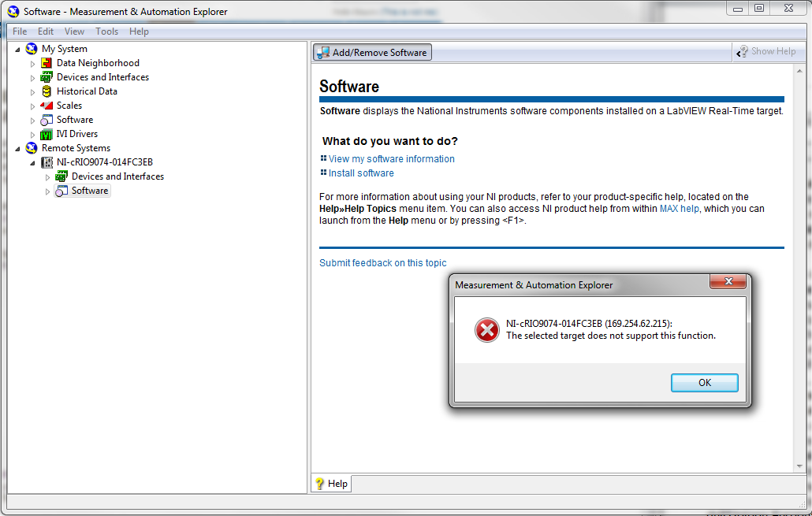Expand the IVI Drivers node
This screenshot has width=812, height=516.
[x=32, y=135]
